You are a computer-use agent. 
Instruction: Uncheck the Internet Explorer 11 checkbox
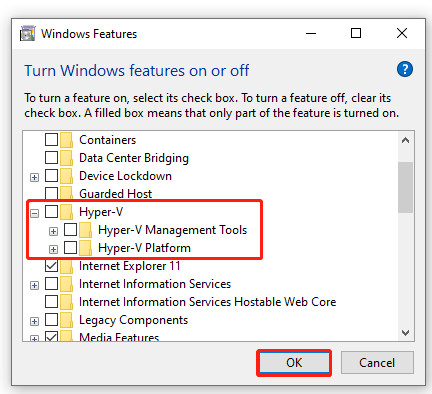point(51,265)
